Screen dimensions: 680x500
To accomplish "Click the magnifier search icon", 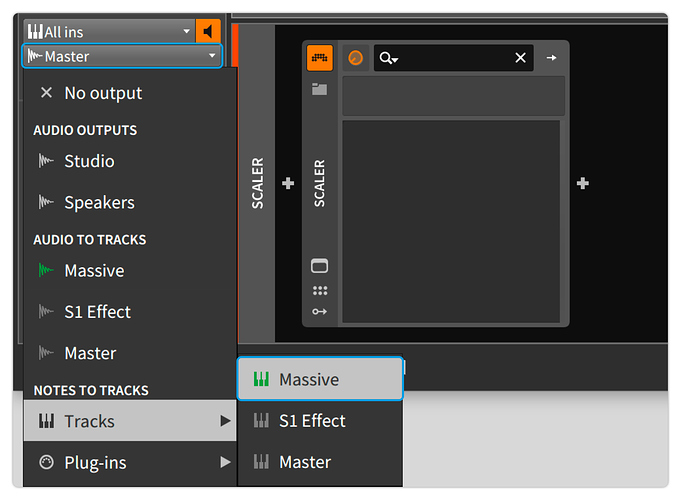I will (388, 58).
